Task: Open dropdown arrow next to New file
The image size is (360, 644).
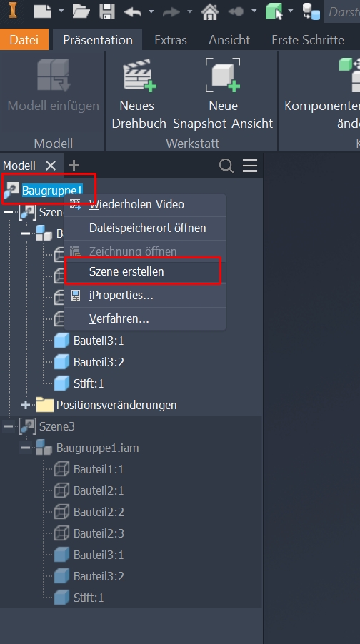Action: click(61, 11)
